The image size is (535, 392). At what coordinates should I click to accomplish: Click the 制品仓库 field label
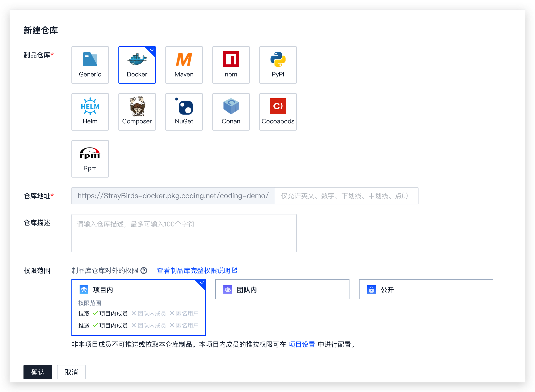click(x=37, y=55)
